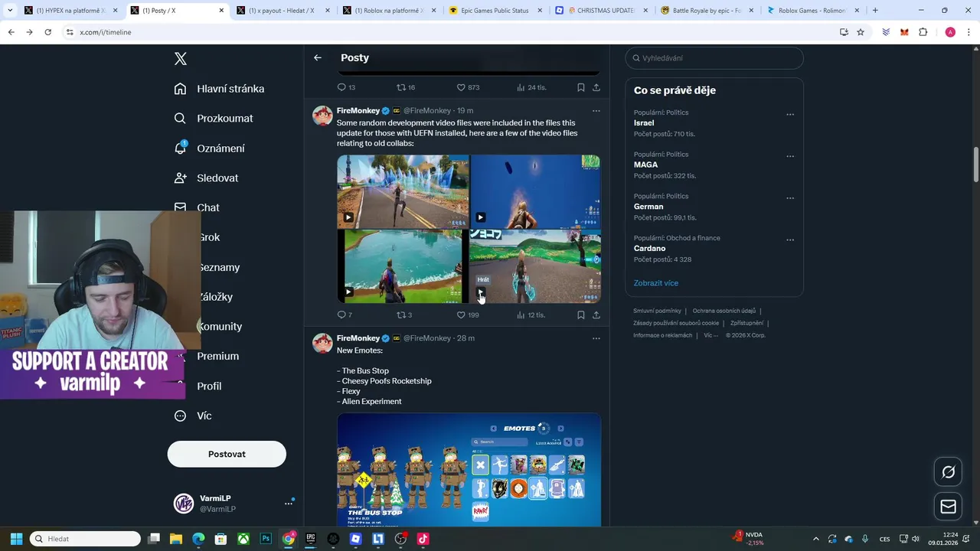The image size is (980, 551).
Task: Open the FireMonkey avatar on video post
Action: tap(322, 116)
